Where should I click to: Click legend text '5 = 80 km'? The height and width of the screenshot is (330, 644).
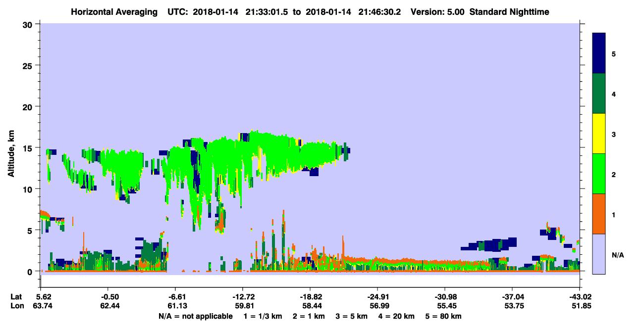[x=444, y=316]
